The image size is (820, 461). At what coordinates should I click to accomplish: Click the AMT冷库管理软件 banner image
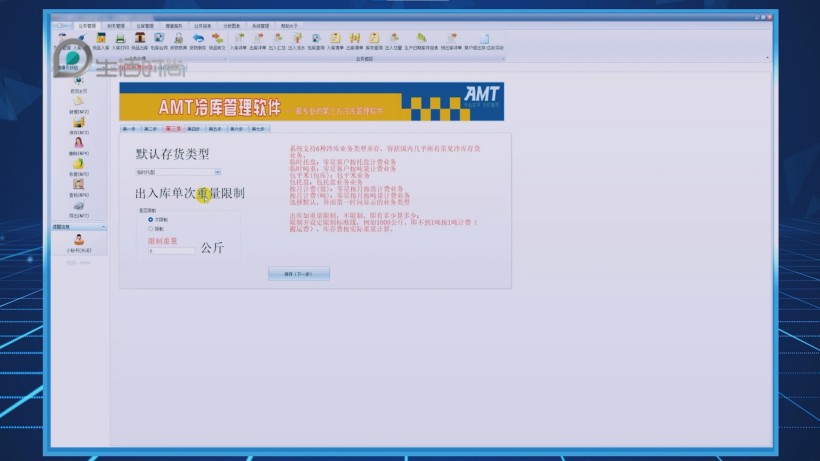pyautogui.click(x=312, y=101)
